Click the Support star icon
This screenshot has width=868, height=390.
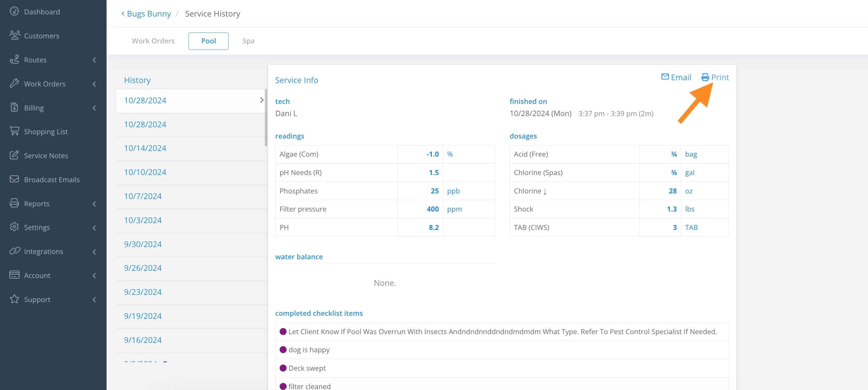pyautogui.click(x=14, y=299)
